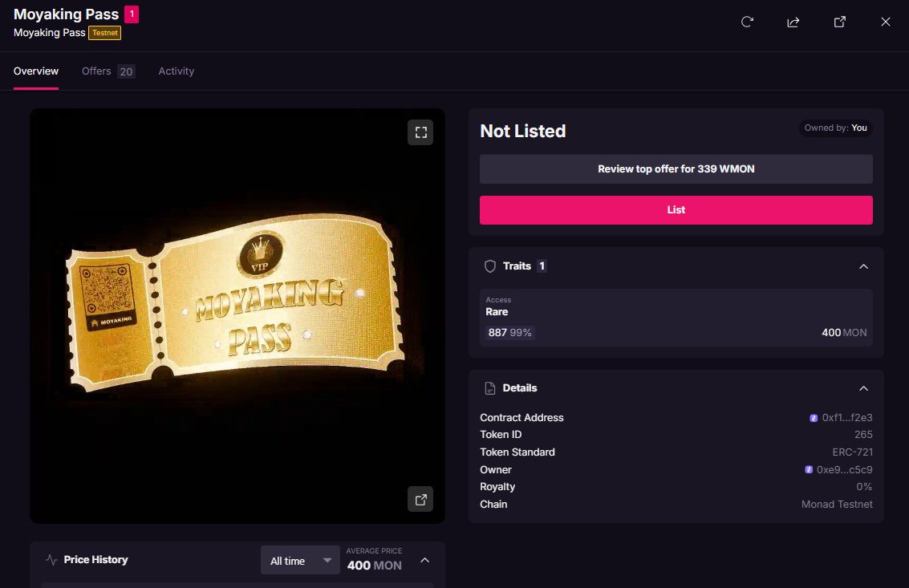Close the Moyaking Pass panel
The image size is (909, 588).
click(885, 22)
